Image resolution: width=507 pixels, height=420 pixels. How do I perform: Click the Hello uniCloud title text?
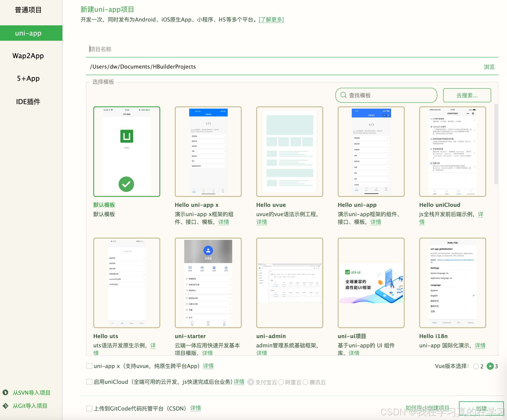[440, 205]
